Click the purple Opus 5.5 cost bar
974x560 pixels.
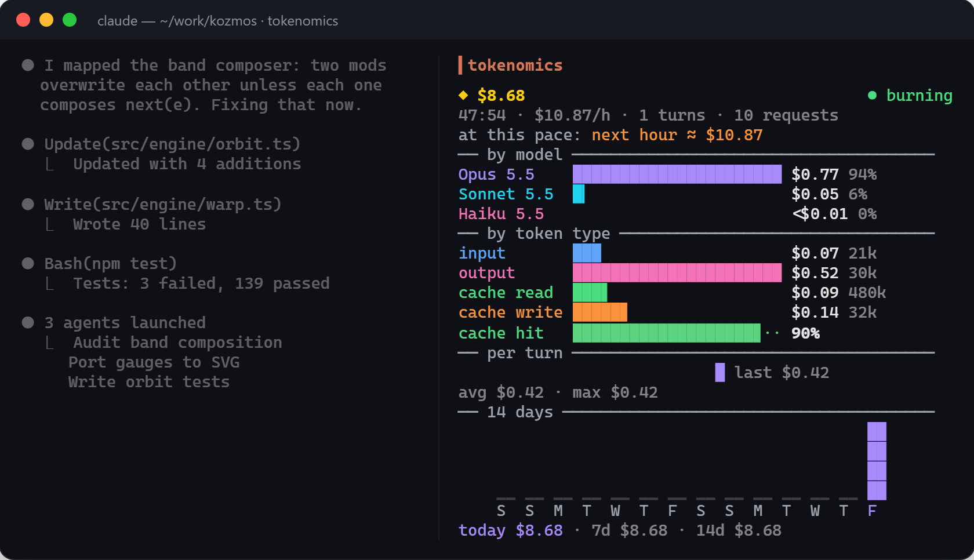tap(677, 174)
